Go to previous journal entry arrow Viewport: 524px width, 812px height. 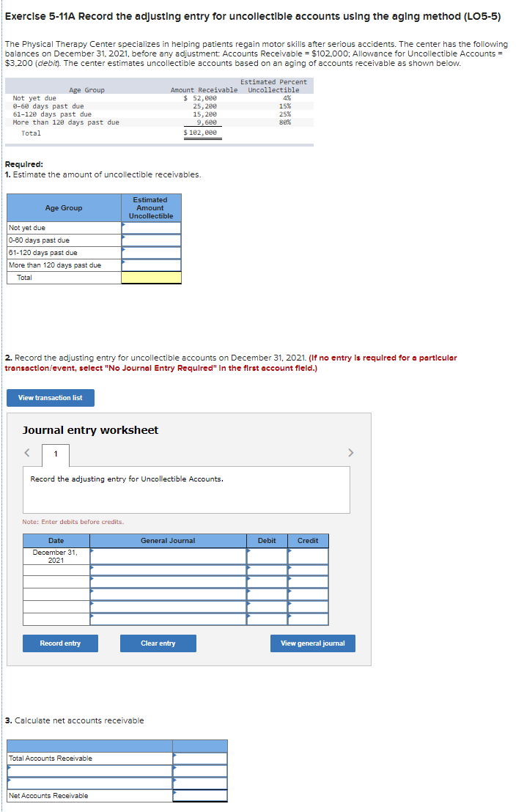tap(27, 453)
